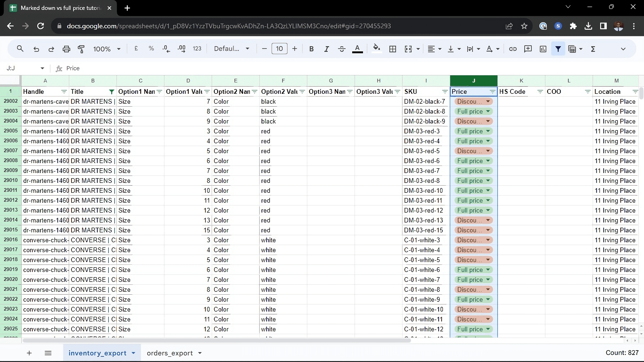Viewport: 644px width, 362px height.
Task: Open the Title column filter dropdown
Action: [x=111, y=92]
